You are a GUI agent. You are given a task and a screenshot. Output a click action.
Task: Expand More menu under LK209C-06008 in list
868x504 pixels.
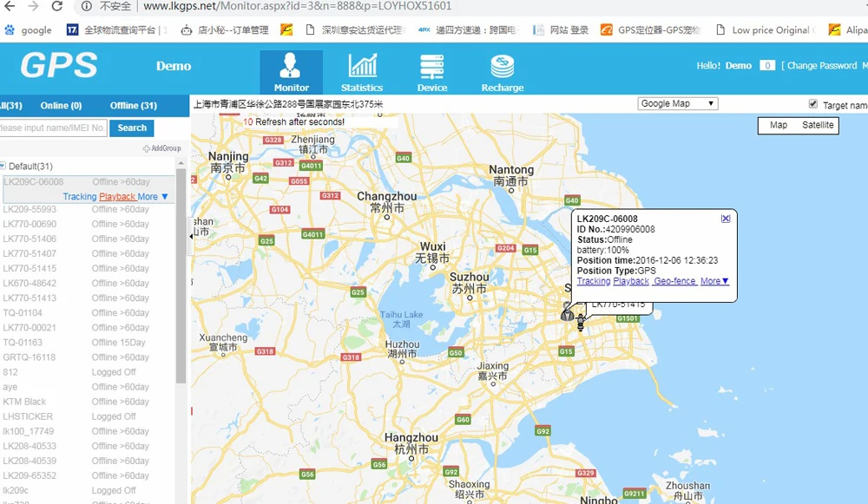coord(153,196)
